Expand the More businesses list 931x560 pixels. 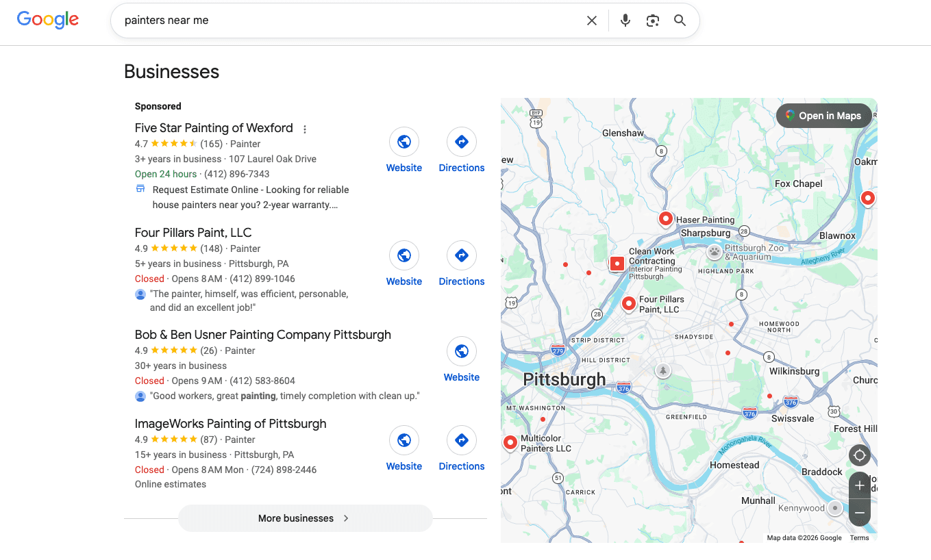(305, 518)
